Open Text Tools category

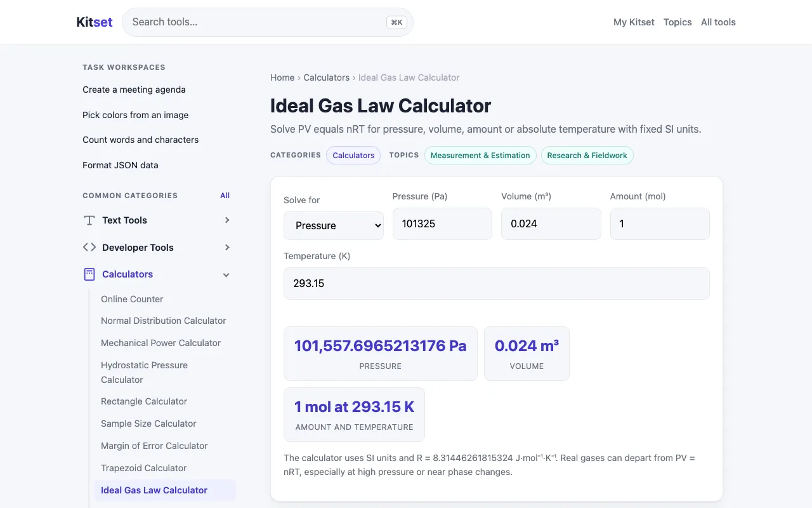pos(124,220)
